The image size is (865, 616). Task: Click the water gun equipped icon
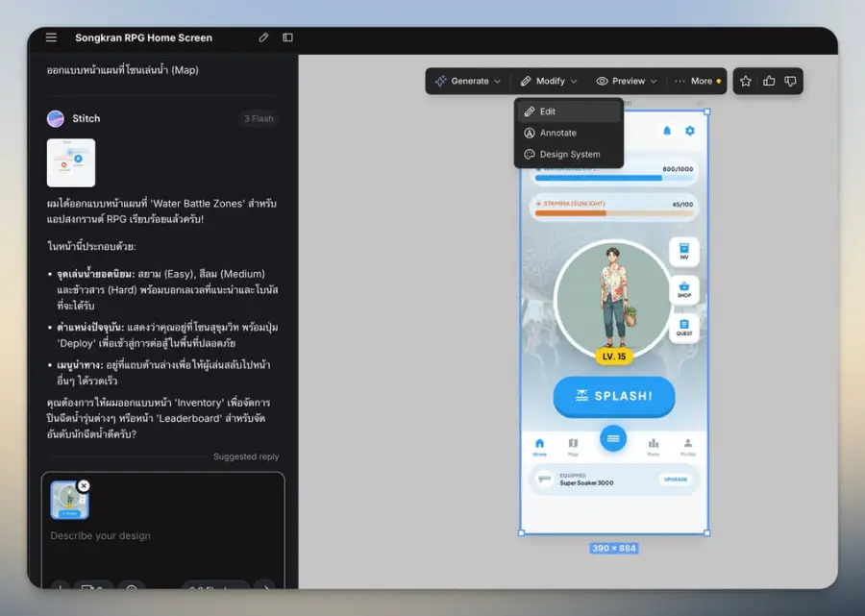(x=545, y=479)
